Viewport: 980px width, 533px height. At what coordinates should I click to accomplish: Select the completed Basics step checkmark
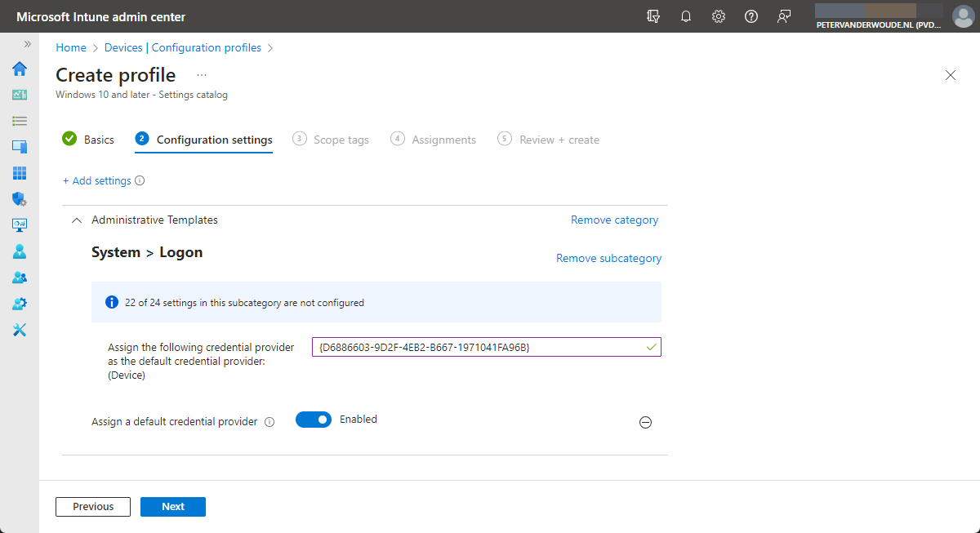(x=69, y=139)
